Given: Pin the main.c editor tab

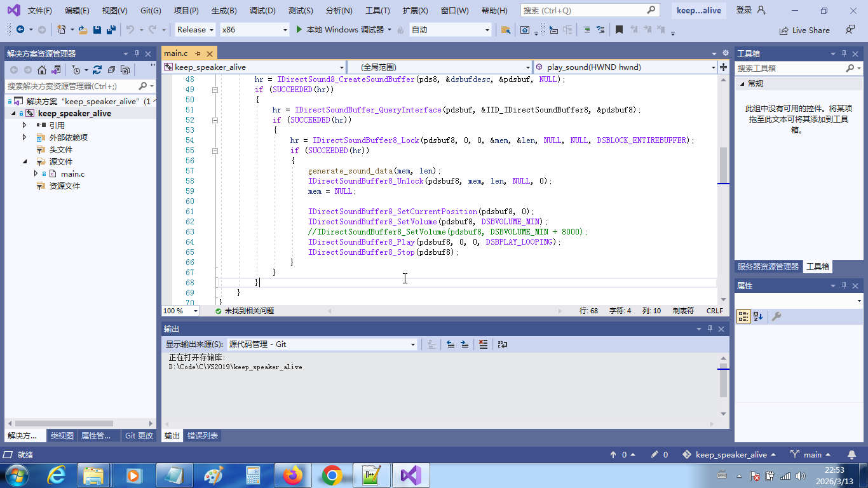Looking at the screenshot, I should point(198,53).
